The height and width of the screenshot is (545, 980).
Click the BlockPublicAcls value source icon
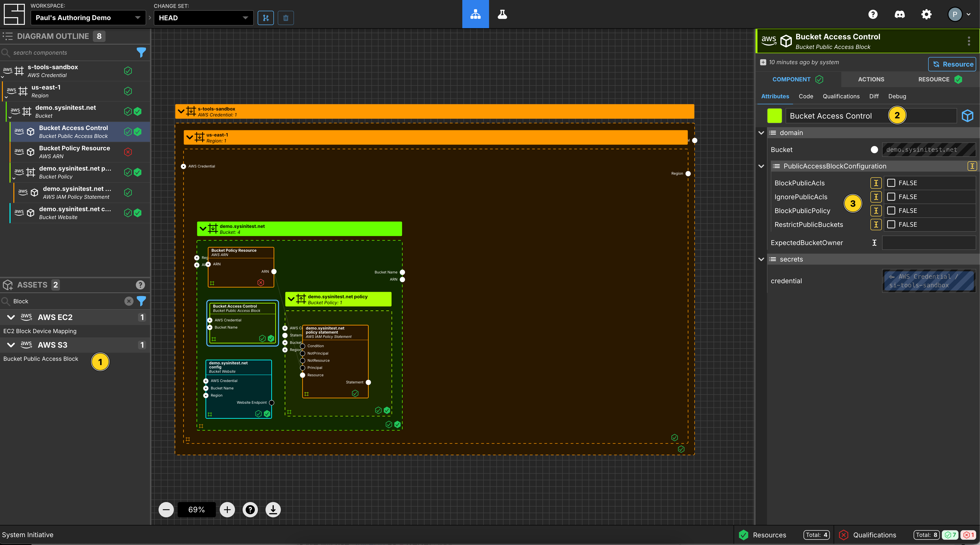pyautogui.click(x=876, y=183)
